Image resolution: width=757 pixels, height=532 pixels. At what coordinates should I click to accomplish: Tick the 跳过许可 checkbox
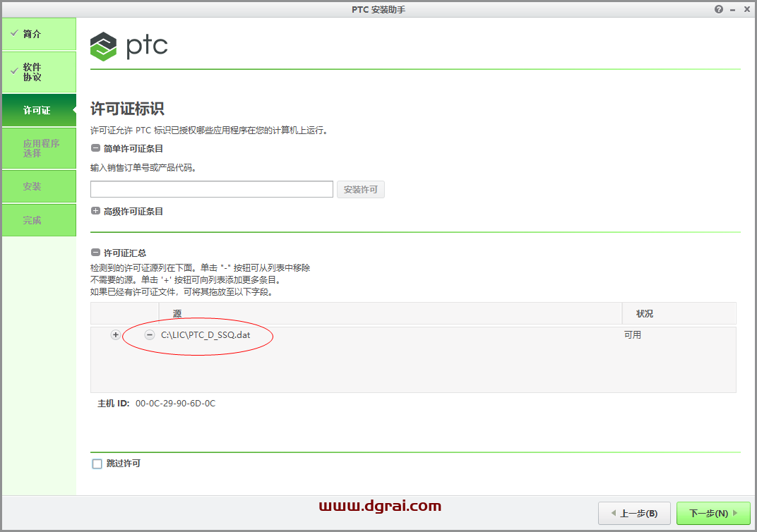click(97, 464)
